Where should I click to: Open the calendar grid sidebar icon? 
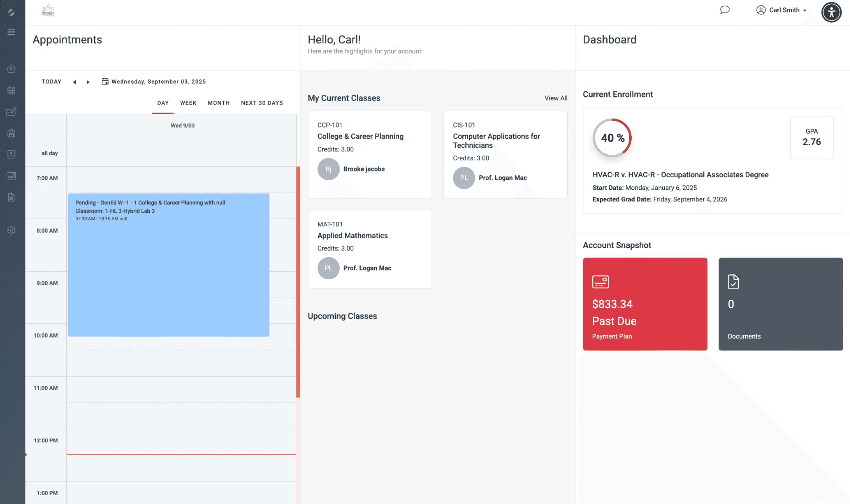coord(11,91)
